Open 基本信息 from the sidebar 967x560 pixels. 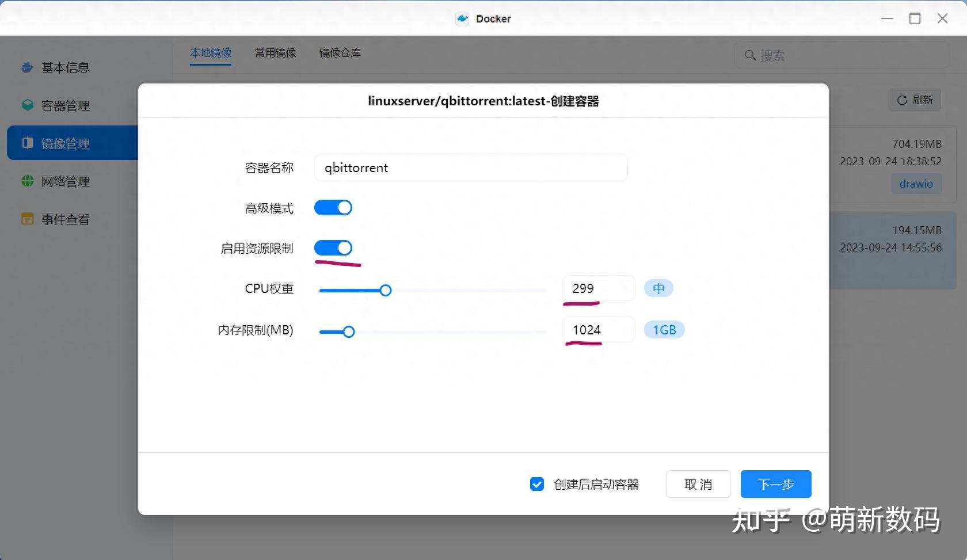(64, 67)
